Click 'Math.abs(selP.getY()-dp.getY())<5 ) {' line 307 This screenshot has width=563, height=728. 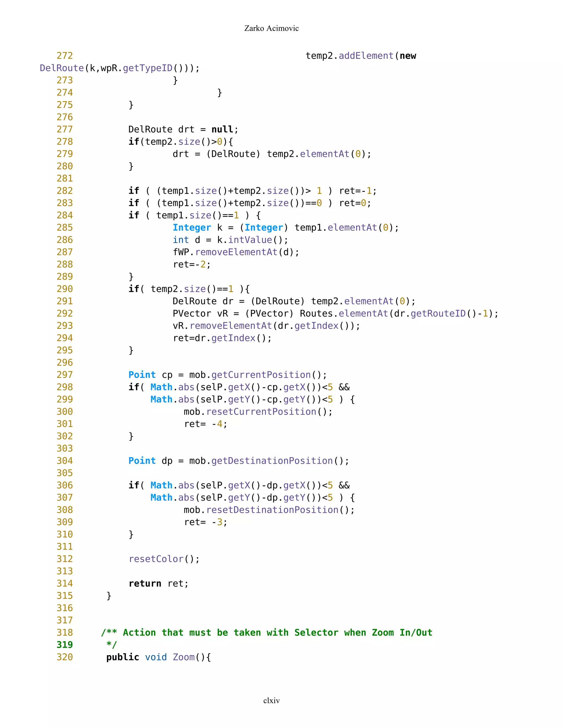point(253,498)
